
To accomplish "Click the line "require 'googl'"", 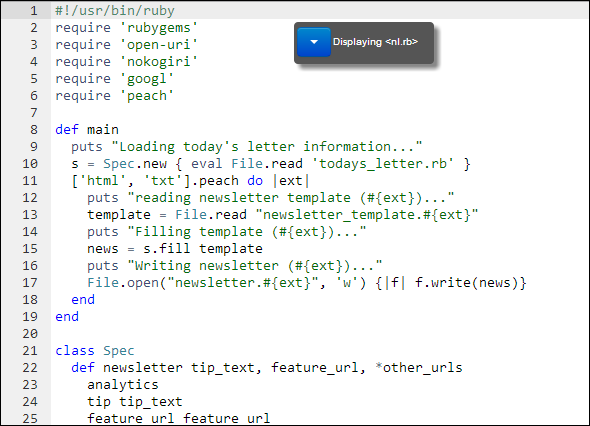I will tap(114, 78).
